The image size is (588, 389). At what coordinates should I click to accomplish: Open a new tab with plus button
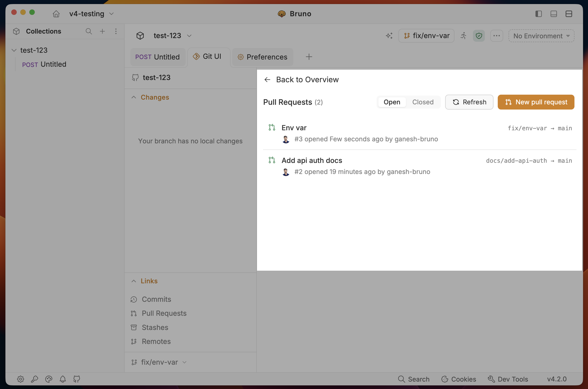pos(309,57)
